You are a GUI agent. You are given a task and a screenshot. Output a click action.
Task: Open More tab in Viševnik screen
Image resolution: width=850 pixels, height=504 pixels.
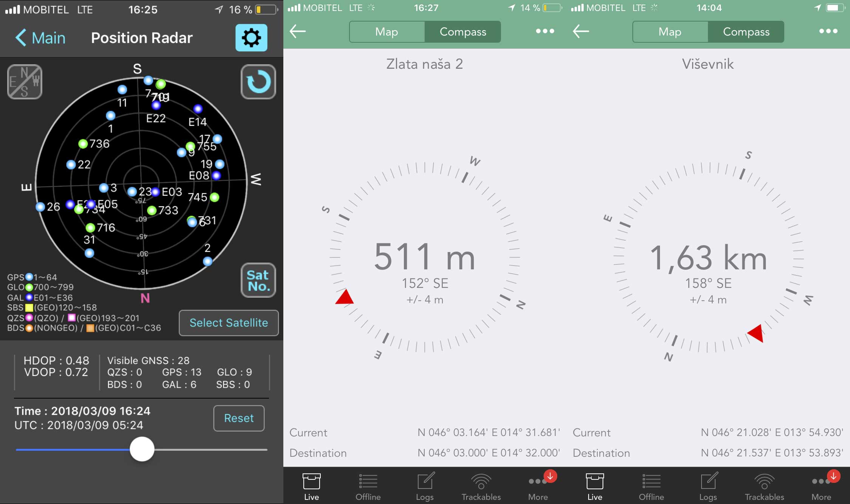click(x=821, y=487)
